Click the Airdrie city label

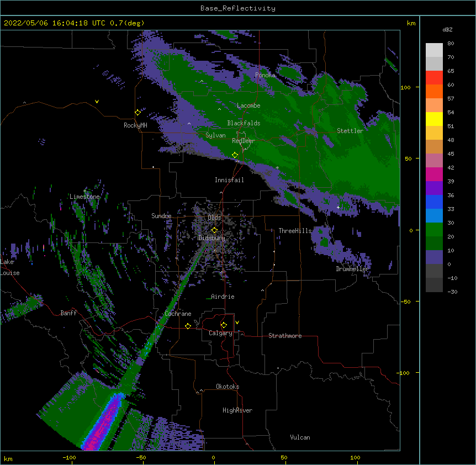(x=223, y=297)
